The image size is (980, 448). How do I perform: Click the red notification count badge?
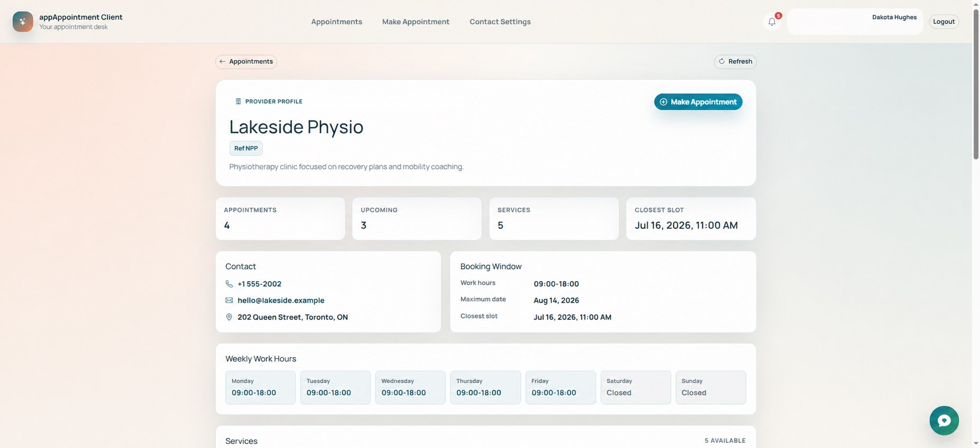779,16
